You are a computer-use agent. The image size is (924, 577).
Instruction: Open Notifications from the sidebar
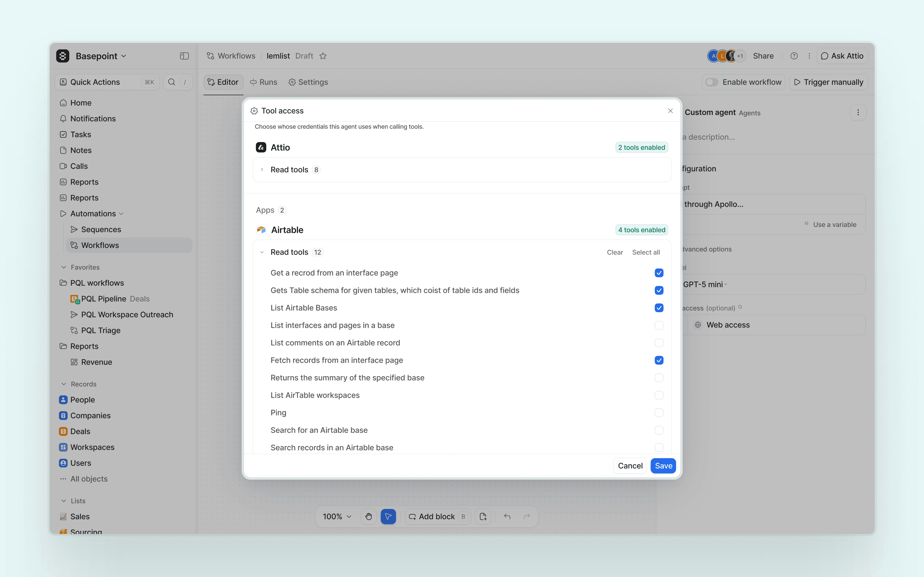click(87, 119)
